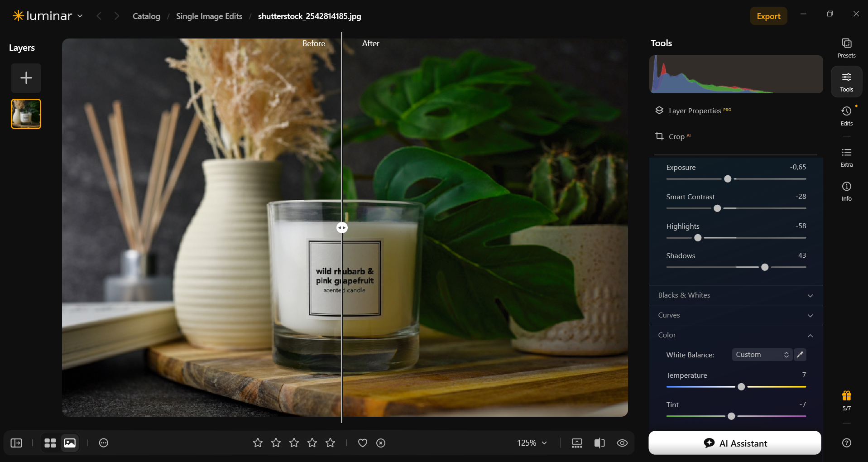Click the Temperature slider handle
The height and width of the screenshot is (462, 868).
click(741, 387)
